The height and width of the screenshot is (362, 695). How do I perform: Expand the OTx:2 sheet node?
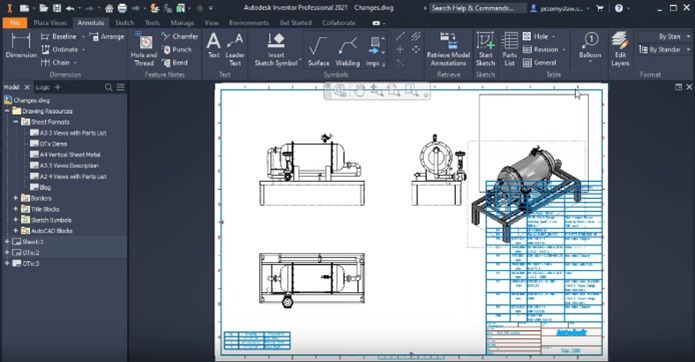(7, 253)
